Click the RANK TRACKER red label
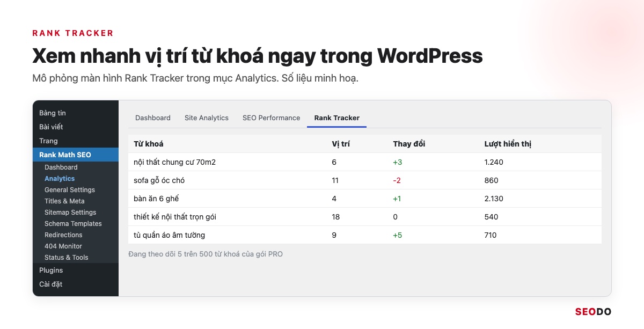 tap(73, 33)
